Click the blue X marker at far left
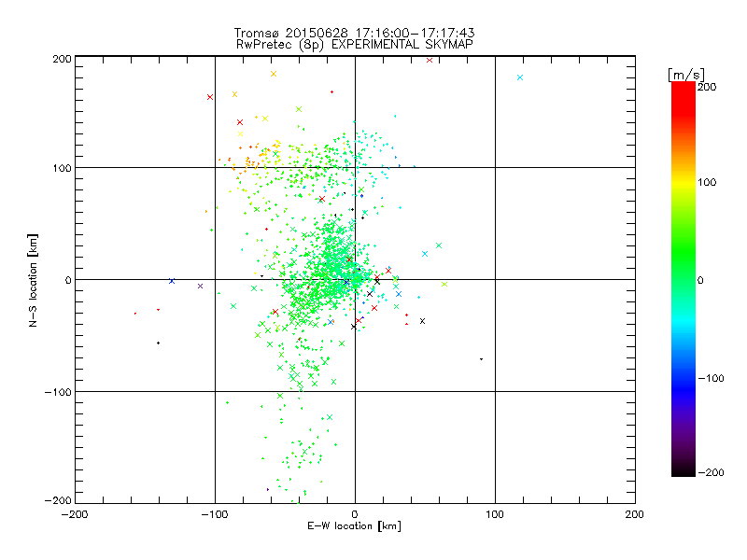 point(172,281)
